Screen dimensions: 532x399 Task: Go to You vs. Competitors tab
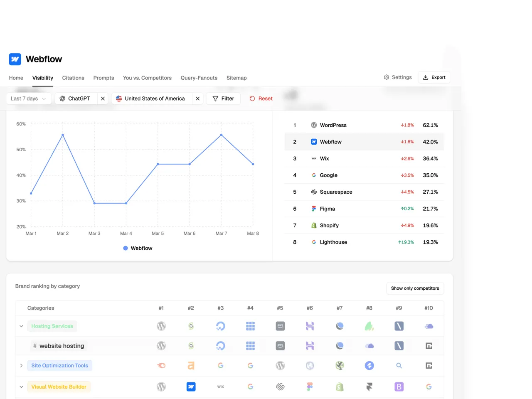coord(147,78)
